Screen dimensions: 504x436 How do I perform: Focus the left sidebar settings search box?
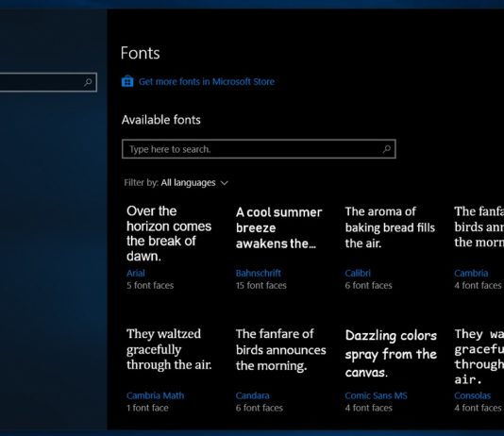[48, 82]
